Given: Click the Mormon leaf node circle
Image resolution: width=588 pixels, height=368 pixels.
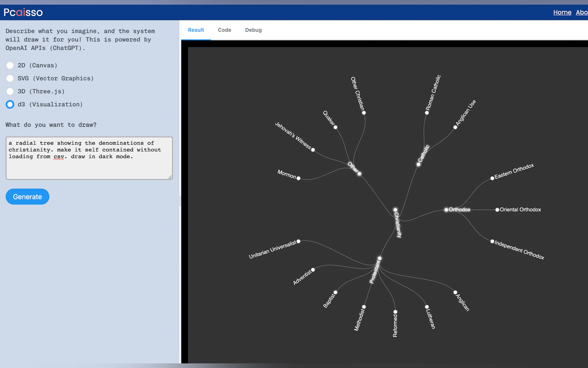Looking at the screenshot, I should [298, 178].
